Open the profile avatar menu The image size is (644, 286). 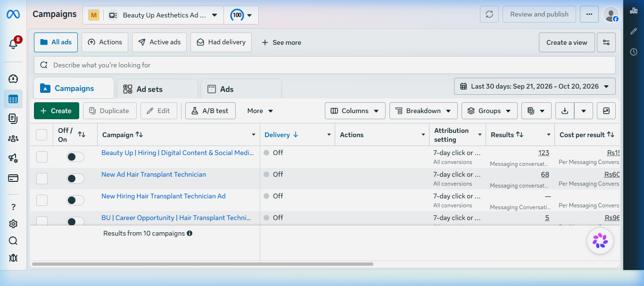(x=611, y=14)
